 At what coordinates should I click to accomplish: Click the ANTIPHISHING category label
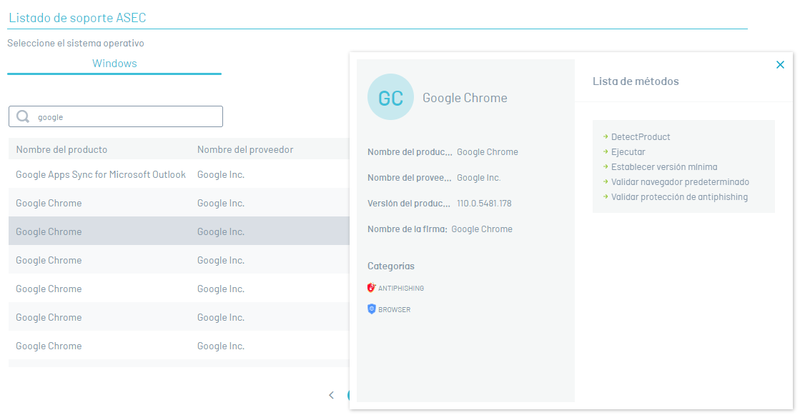401,288
